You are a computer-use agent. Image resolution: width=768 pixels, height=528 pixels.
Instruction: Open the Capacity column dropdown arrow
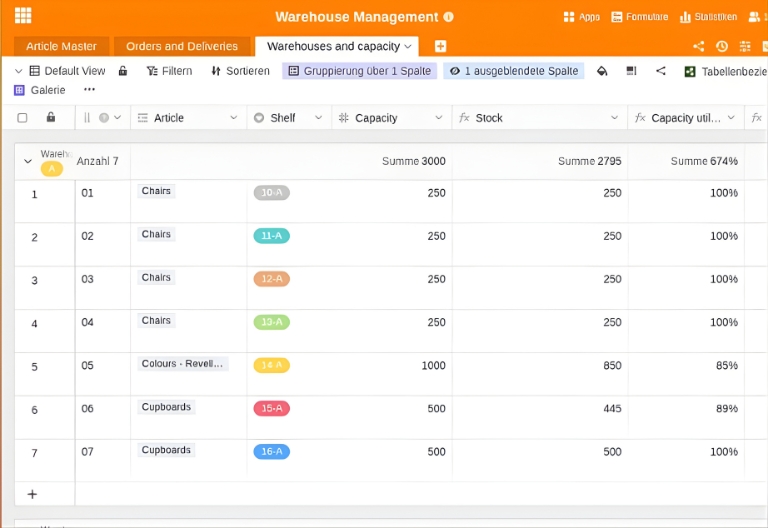coord(438,118)
